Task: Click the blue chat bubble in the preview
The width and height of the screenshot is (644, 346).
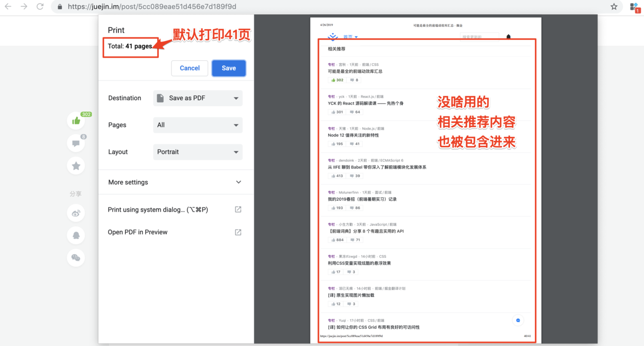Action: pyautogui.click(x=518, y=320)
